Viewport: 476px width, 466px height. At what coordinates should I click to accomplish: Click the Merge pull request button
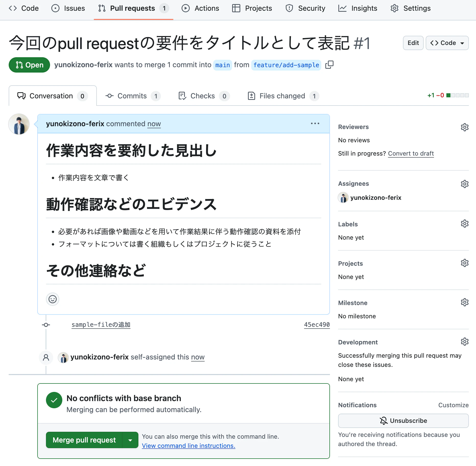pyautogui.click(x=84, y=440)
